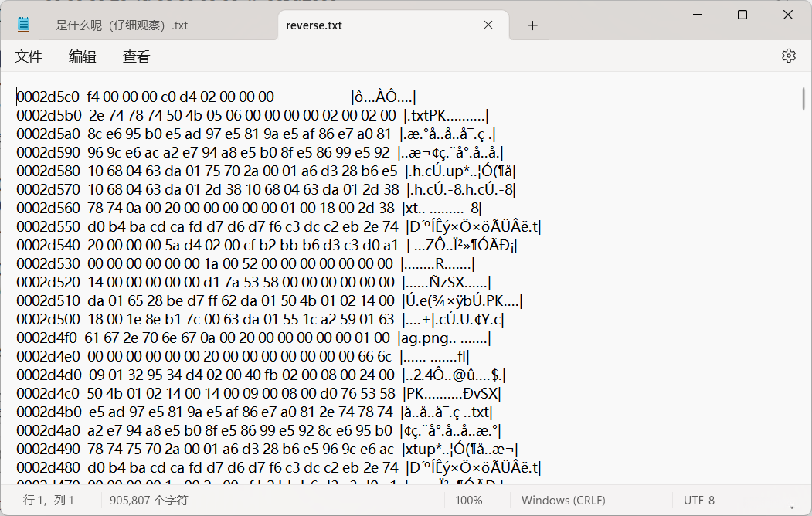Maximize the Notepad window
This screenshot has width=812, height=516.
coord(742,15)
